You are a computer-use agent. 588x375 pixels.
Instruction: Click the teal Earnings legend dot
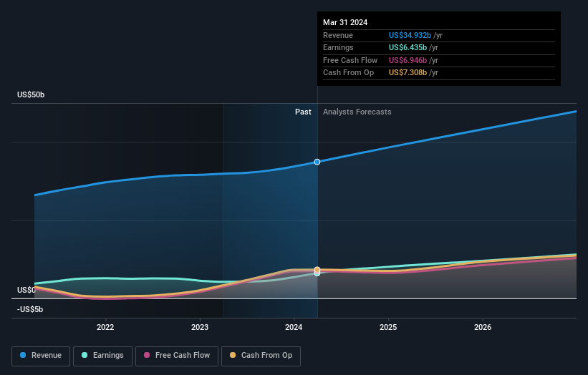coord(85,355)
